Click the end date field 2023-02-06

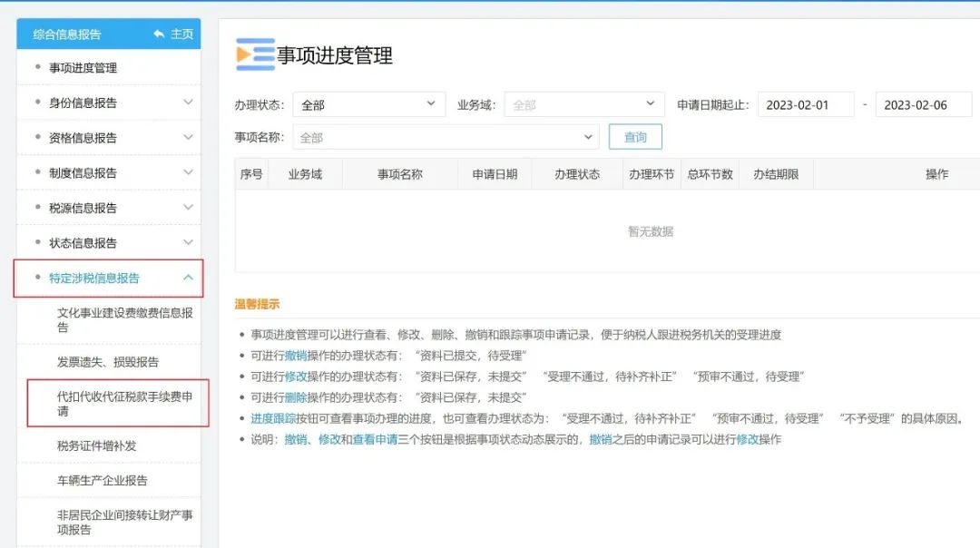point(923,103)
